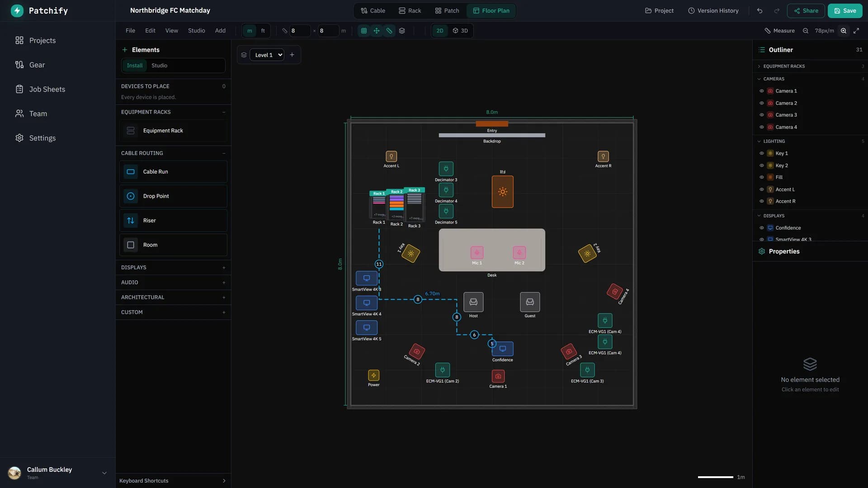
Task: Click the add level plus icon
Action: point(292,55)
